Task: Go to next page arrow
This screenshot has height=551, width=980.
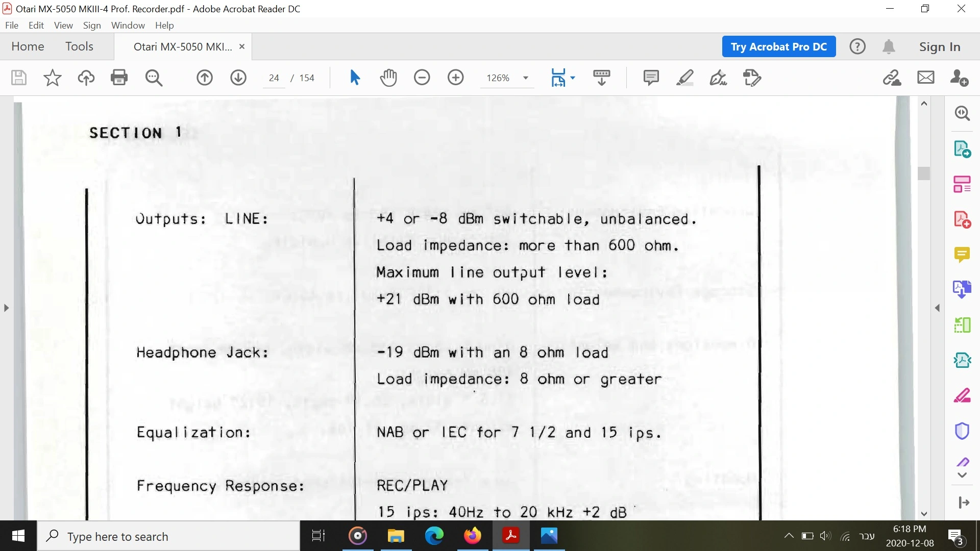Action: tap(238, 78)
